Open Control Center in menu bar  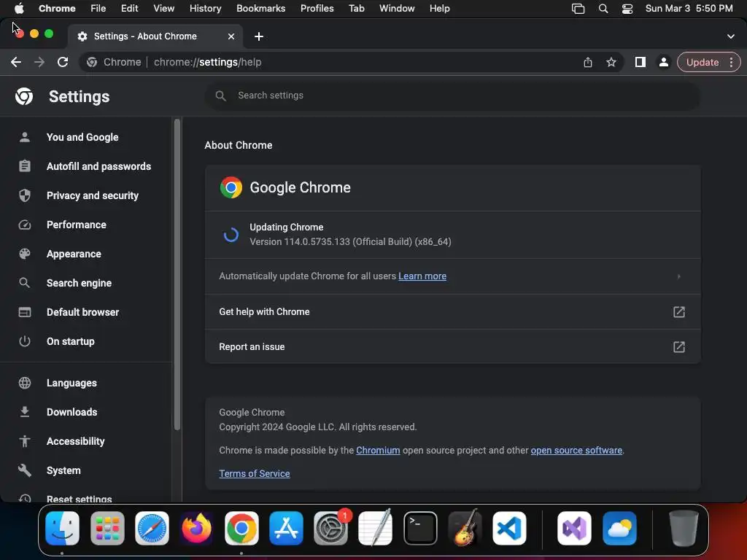(627, 9)
